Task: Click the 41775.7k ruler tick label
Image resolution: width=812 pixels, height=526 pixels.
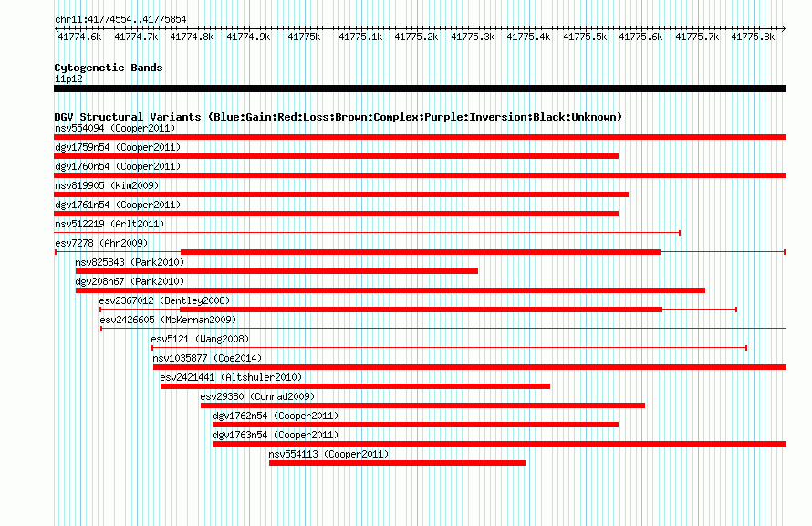Action: (698, 37)
